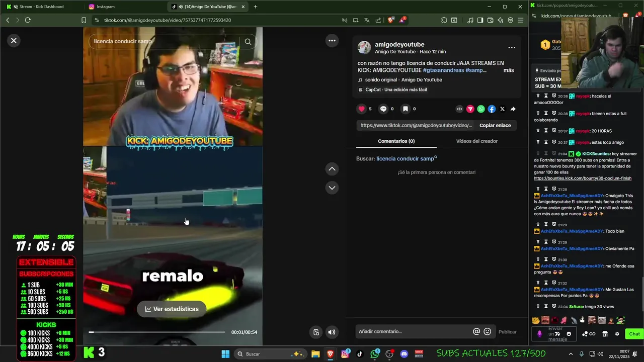Search icon in TikTok video search box
644x362 pixels.
click(248, 42)
